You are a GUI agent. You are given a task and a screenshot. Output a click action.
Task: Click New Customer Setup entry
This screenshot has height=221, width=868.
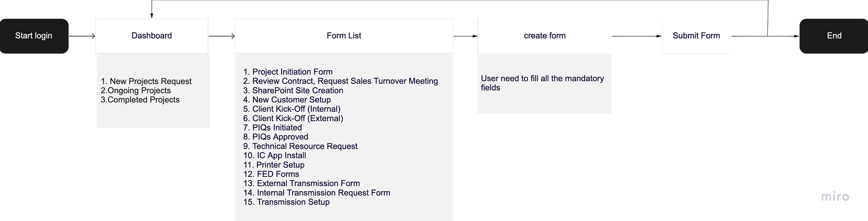point(287,100)
